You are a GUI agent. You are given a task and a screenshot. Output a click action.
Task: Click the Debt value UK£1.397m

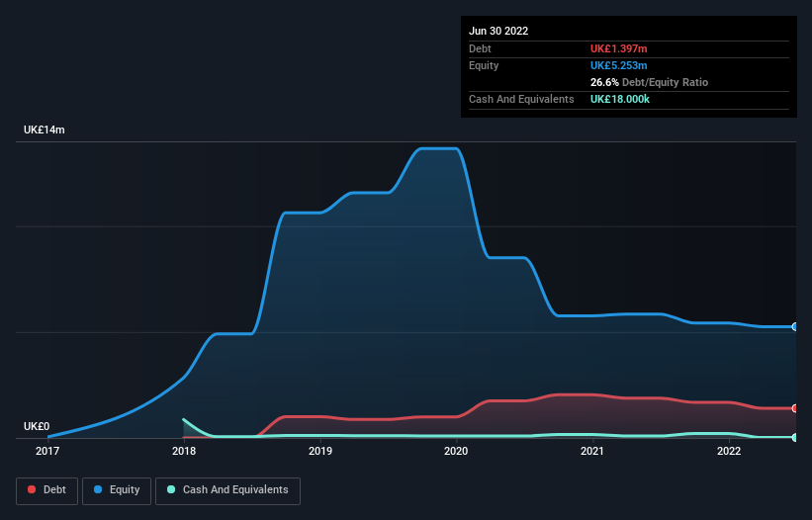tap(619, 48)
